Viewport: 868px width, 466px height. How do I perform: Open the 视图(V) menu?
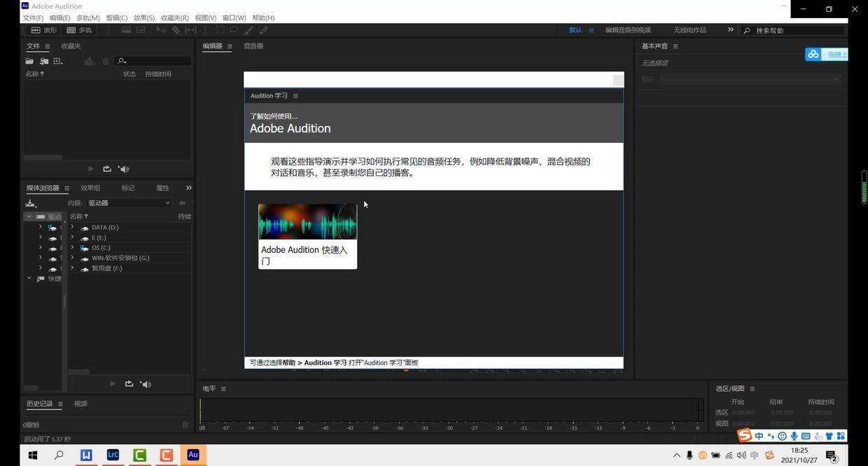click(x=205, y=18)
